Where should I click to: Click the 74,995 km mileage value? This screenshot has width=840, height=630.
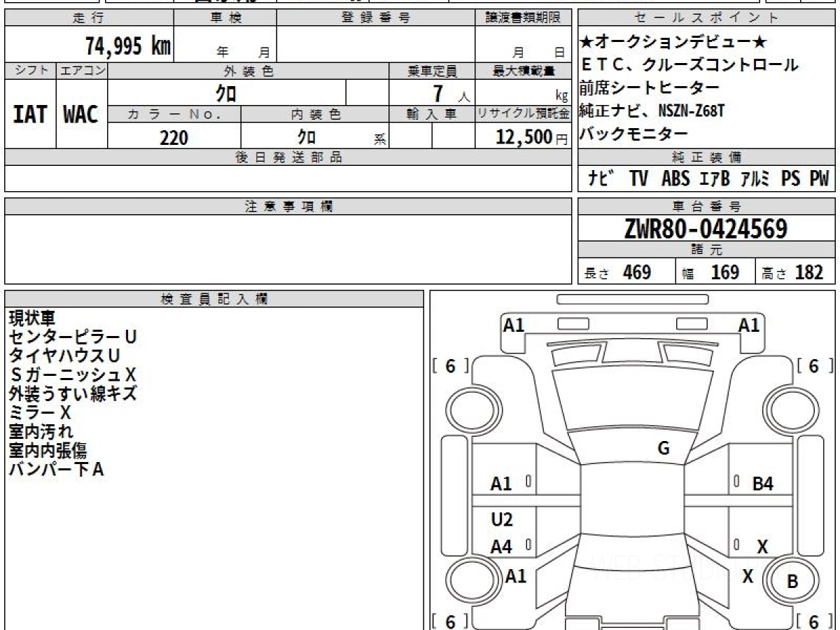click(x=128, y=46)
